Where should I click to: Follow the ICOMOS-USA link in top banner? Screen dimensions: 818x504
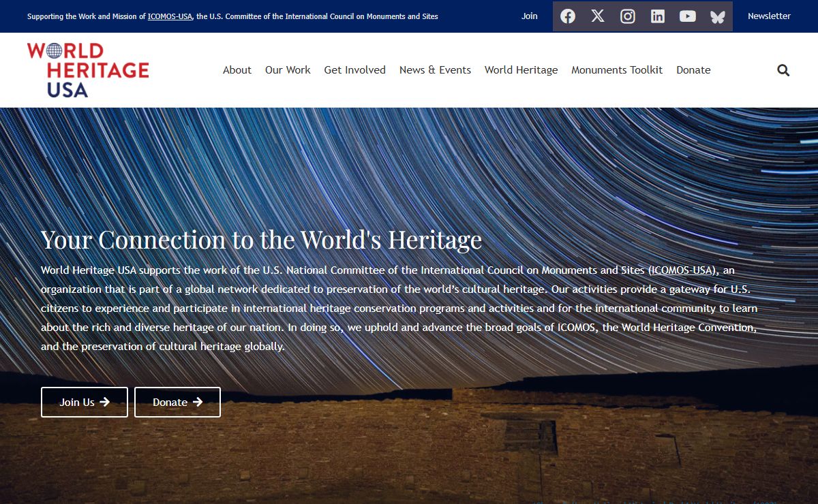170,16
